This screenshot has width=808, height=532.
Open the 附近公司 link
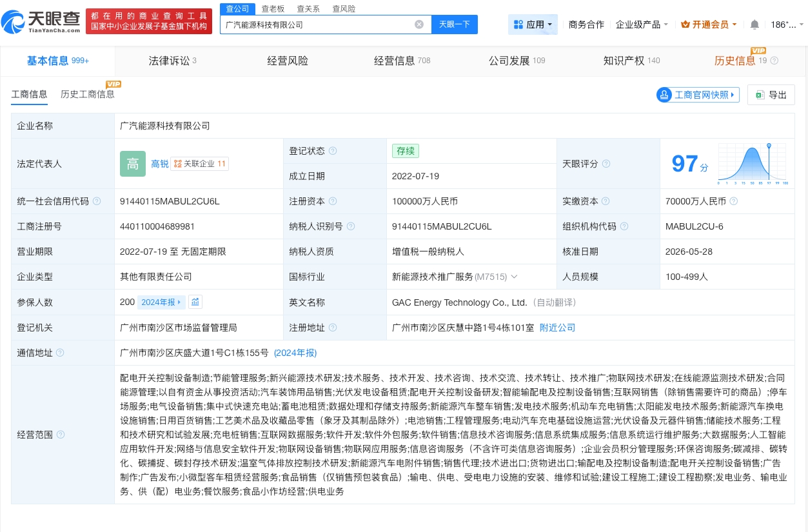pyautogui.click(x=557, y=328)
